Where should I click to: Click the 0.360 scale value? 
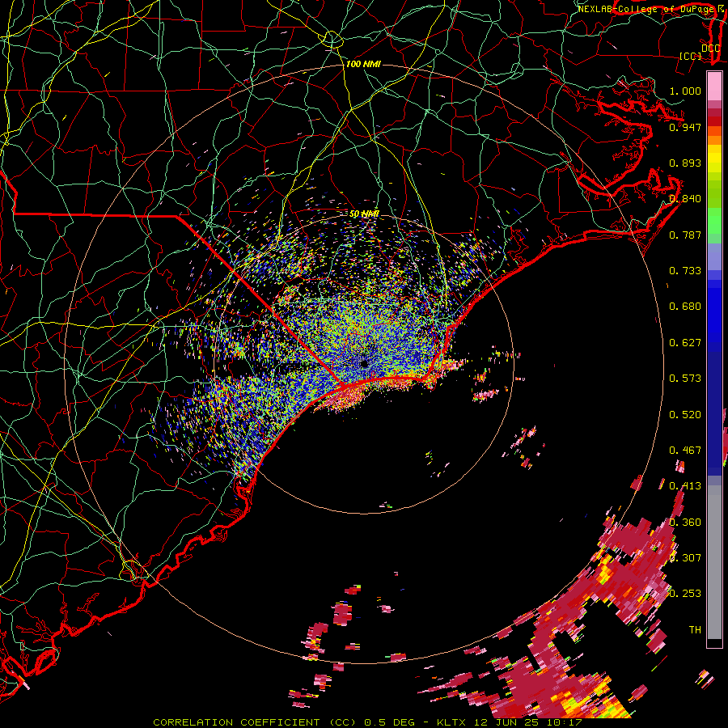(685, 523)
